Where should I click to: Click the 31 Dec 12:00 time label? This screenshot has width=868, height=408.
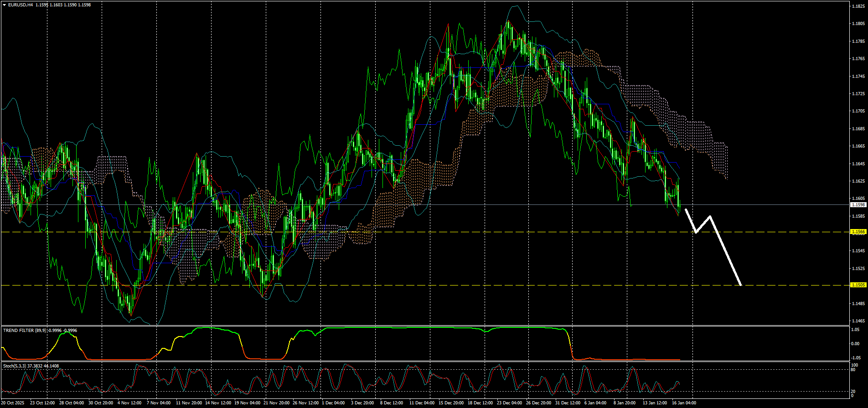point(568,403)
